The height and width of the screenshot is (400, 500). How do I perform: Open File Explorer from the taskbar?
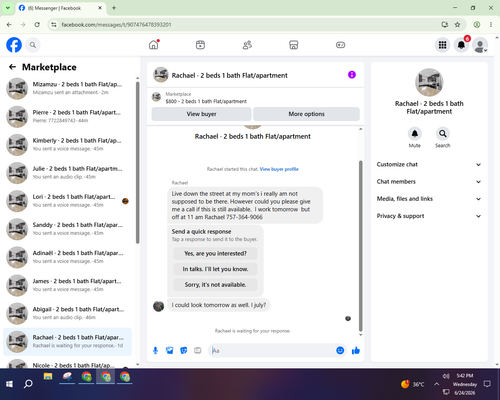point(48,377)
